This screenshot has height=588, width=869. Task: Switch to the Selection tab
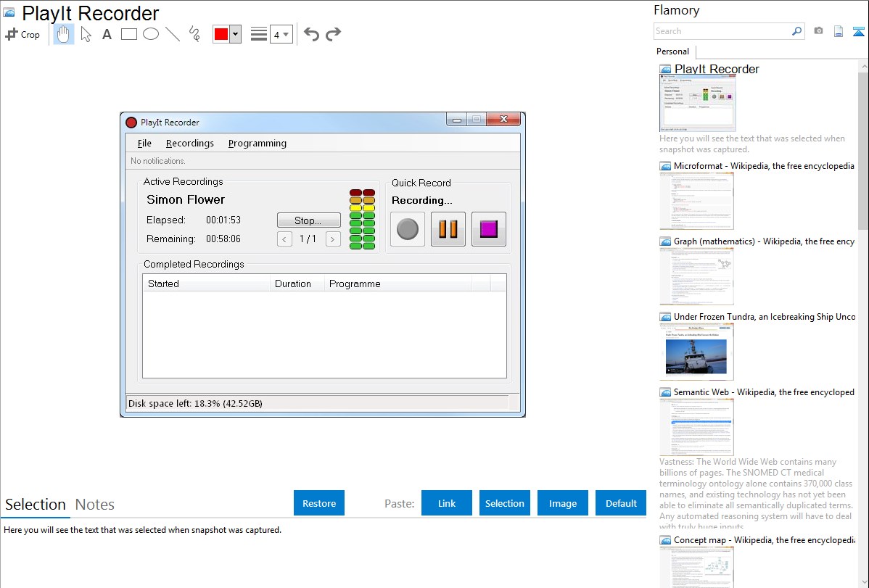coord(36,505)
